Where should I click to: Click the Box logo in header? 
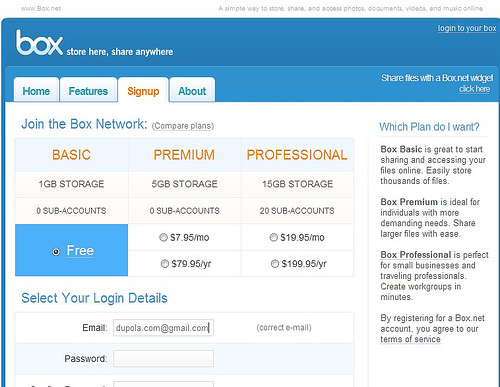(x=39, y=42)
